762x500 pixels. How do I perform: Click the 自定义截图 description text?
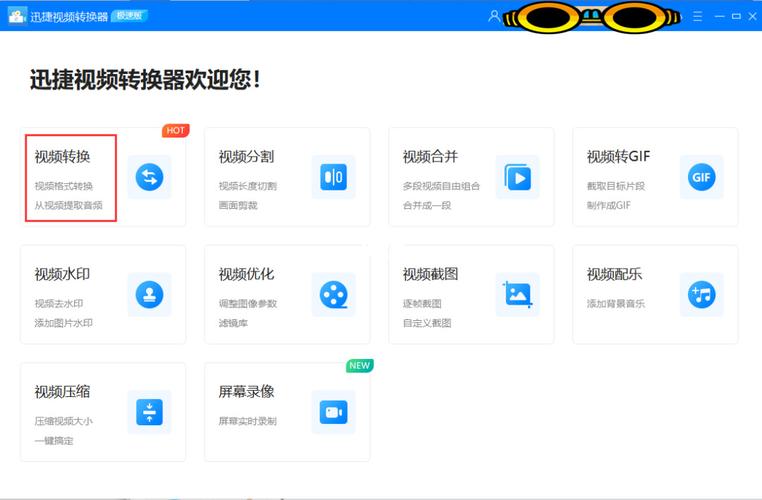click(x=427, y=323)
